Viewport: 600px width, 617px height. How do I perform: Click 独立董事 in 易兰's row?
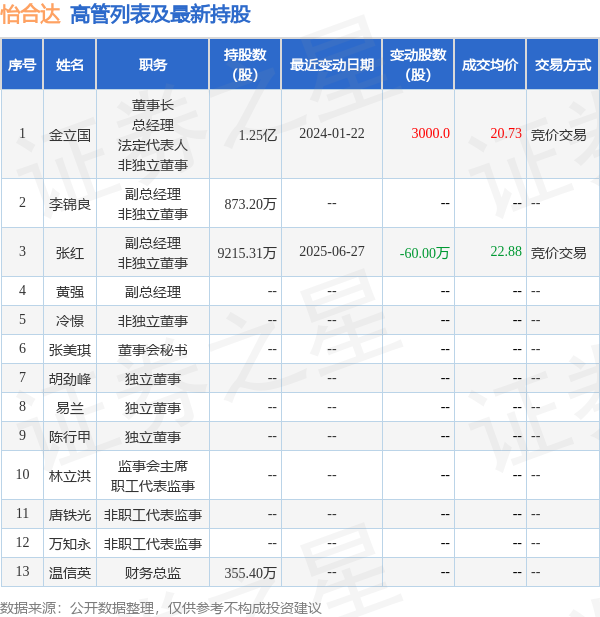153,408
